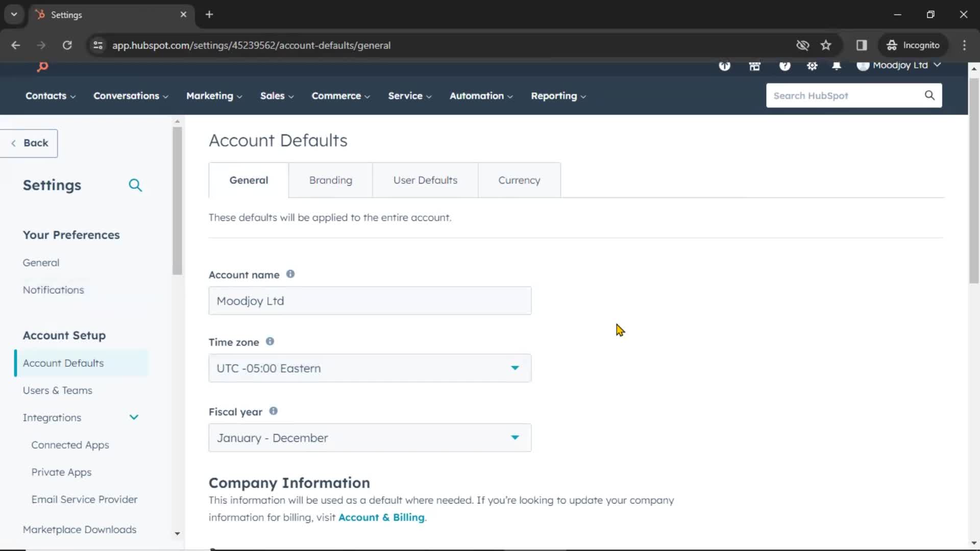Open Marketplace Downloads

[80, 530]
